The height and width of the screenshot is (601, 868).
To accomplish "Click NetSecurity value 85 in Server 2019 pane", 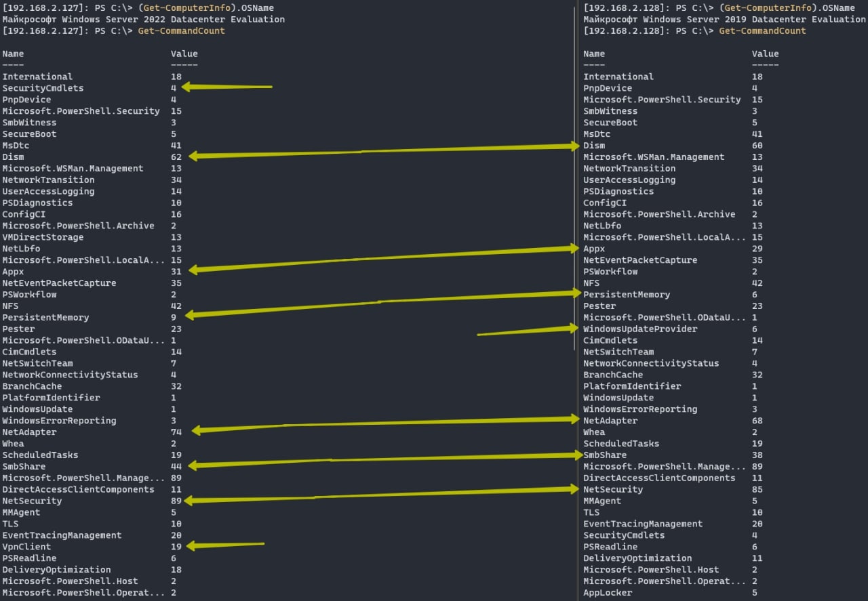I will 757,490.
